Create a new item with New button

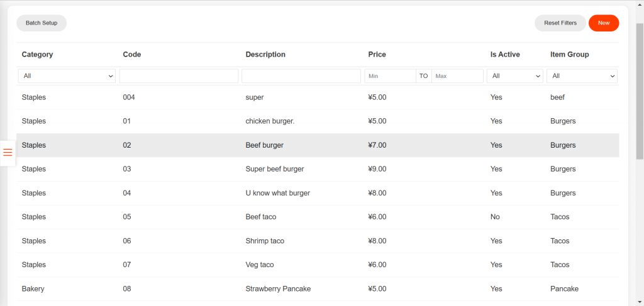pyautogui.click(x=604, y=23)
